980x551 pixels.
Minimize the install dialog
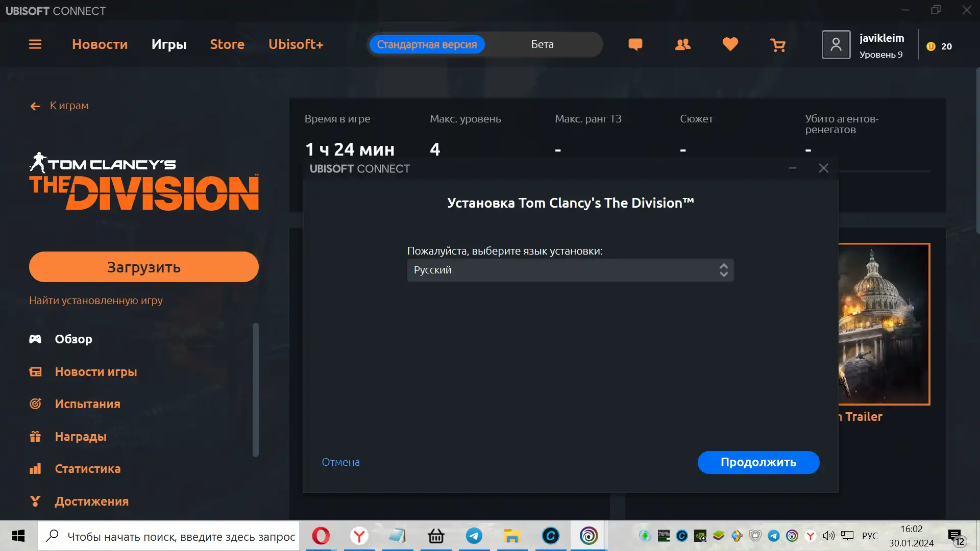pyautogui.click(x=793, y=168)
